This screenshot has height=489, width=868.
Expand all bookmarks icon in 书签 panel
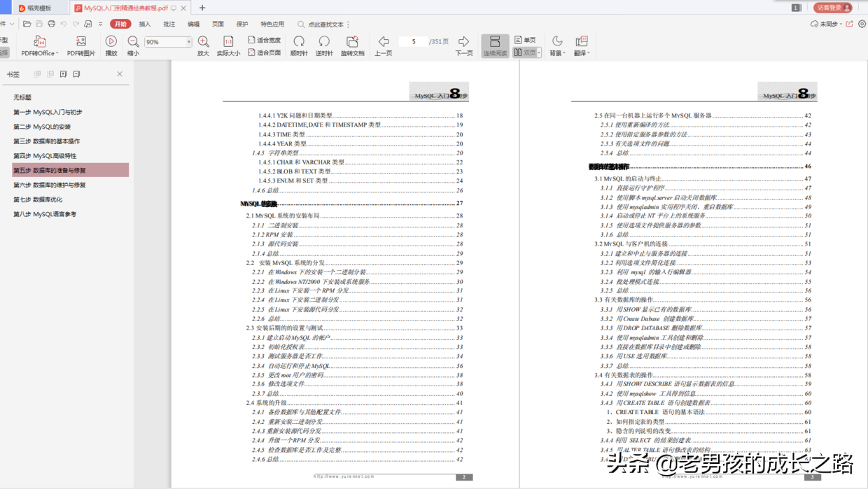click(x=37, y=74)
